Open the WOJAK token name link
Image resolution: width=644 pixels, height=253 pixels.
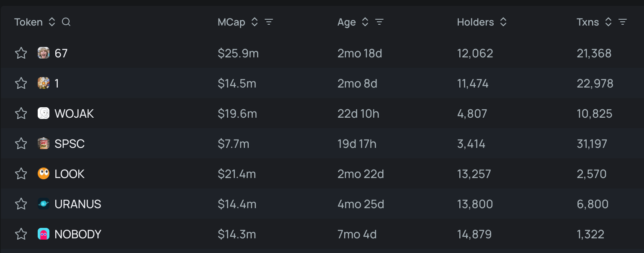[74, 114]
